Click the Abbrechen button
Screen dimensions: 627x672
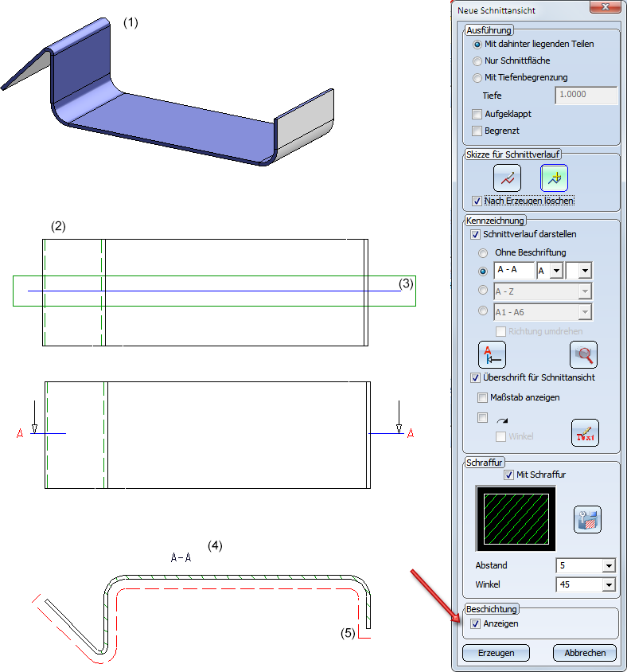(x=585, y=653)
